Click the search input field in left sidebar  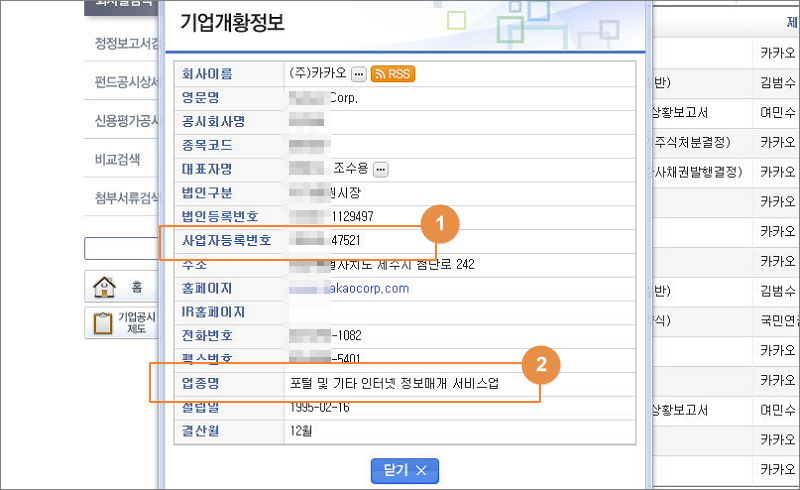(x=121, y=248)
